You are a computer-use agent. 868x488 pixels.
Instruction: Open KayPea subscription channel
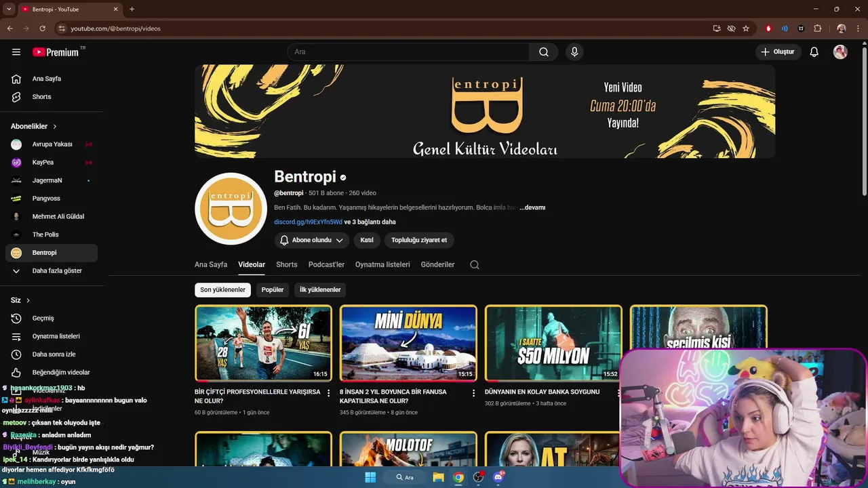point(52,163)
